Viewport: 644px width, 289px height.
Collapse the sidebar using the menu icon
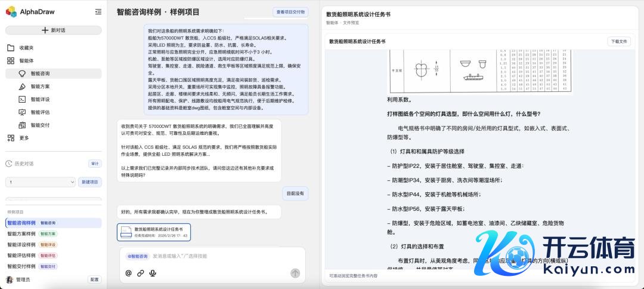tap(98, 11)
